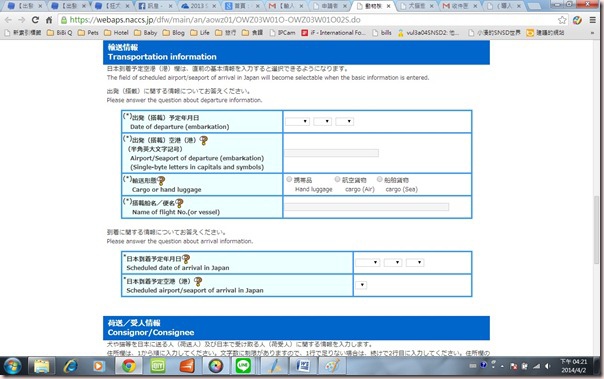Switch to the last tab on the right
The image size is (604, 379).
503,6
